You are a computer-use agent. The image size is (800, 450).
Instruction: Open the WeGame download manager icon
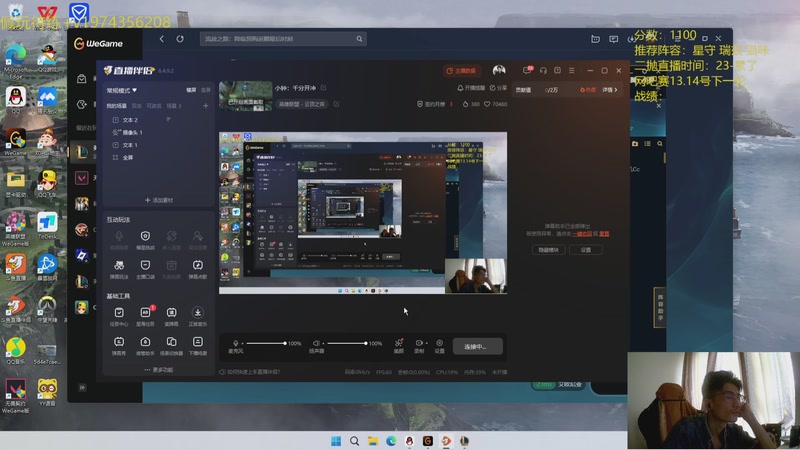(631, 39)
